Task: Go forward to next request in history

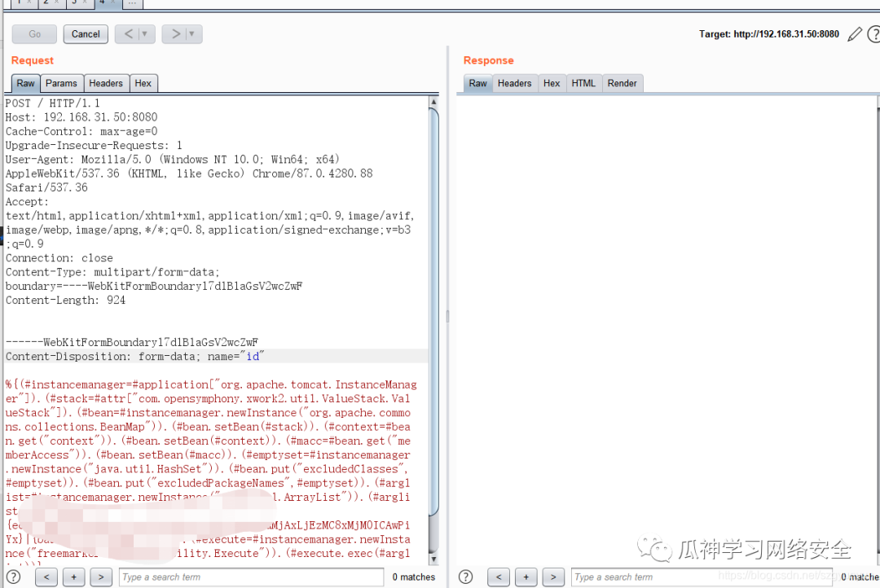Action: tap(176, 34)
